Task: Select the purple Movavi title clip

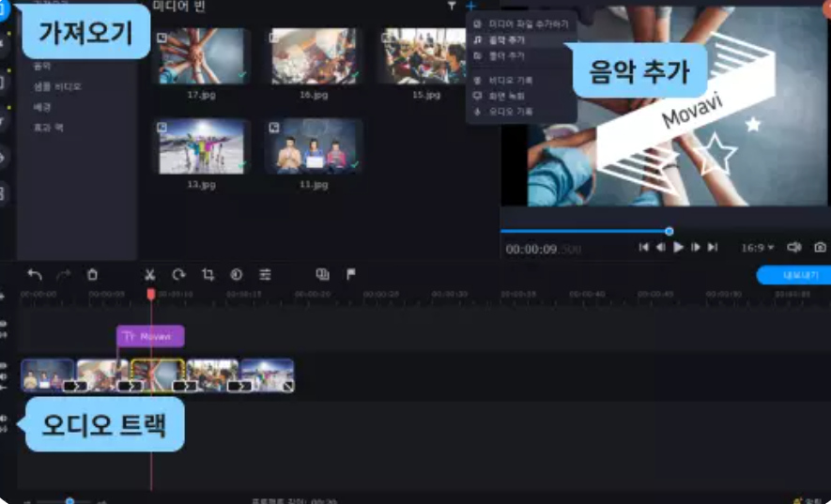Action: [x=150, y=336]
